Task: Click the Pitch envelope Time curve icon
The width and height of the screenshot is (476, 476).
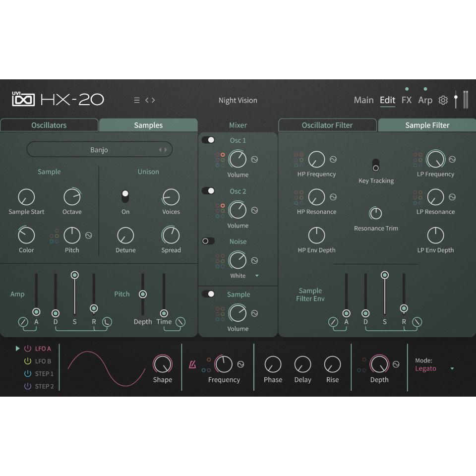Action: (x=180, y=322)
